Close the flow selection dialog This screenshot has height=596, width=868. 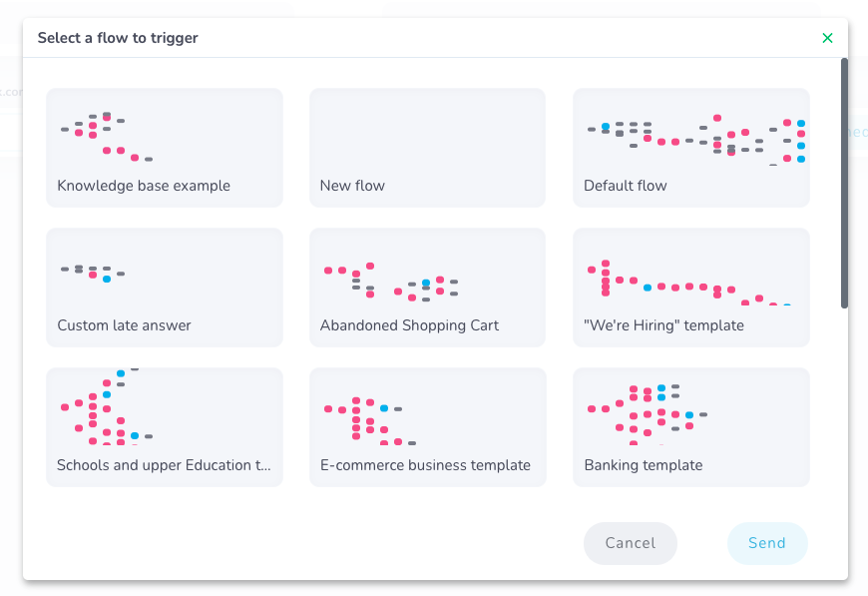point(827,38)
